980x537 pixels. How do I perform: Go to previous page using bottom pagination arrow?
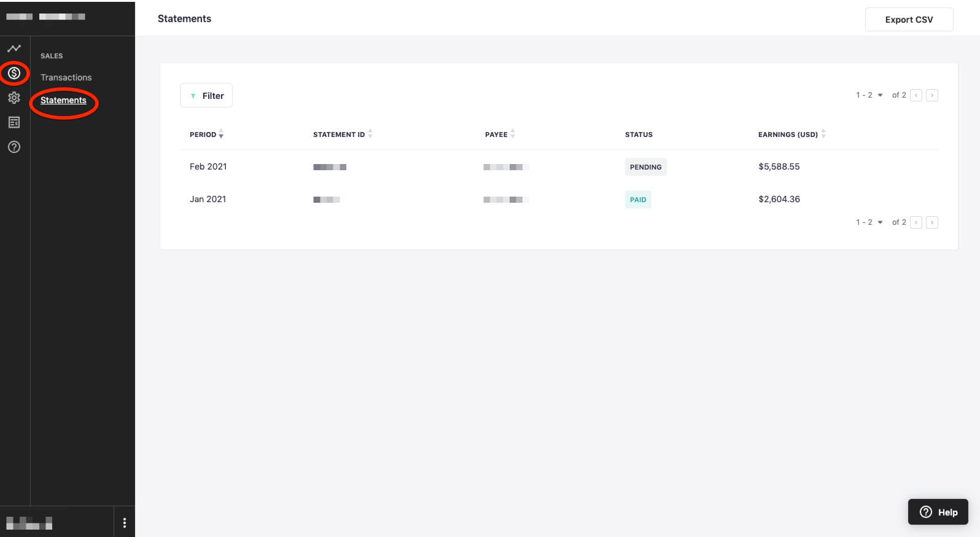pos(916,222)
